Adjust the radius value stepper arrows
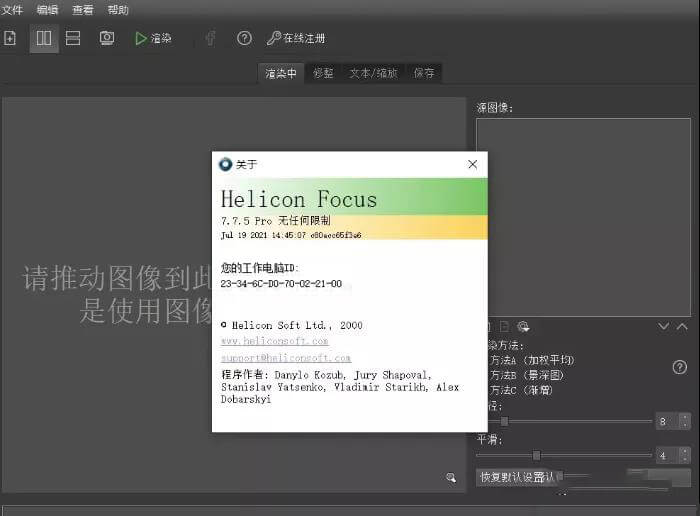Screen dimensions: 700x516 [685, 421]
